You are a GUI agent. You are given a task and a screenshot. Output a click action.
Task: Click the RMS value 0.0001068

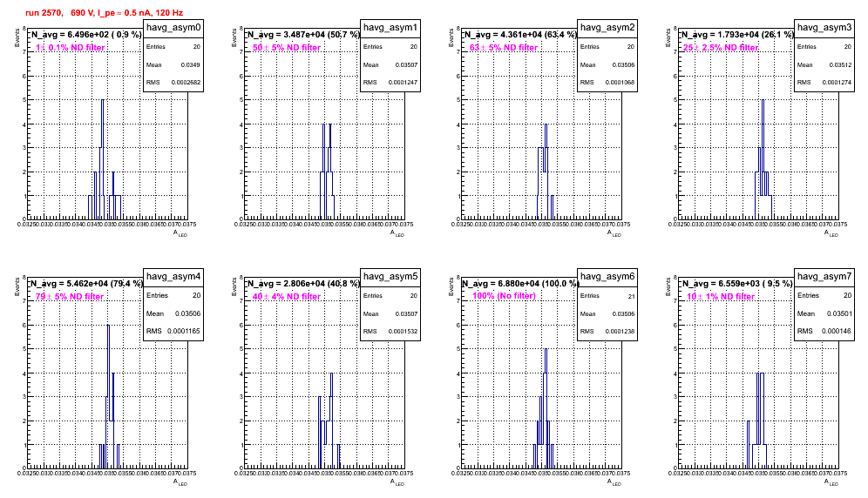pyautogui.click(x=620, y=83)
